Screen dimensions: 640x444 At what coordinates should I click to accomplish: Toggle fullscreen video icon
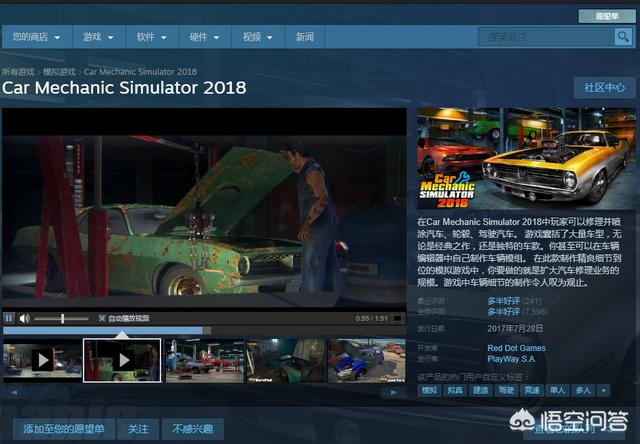coord(397,318)
